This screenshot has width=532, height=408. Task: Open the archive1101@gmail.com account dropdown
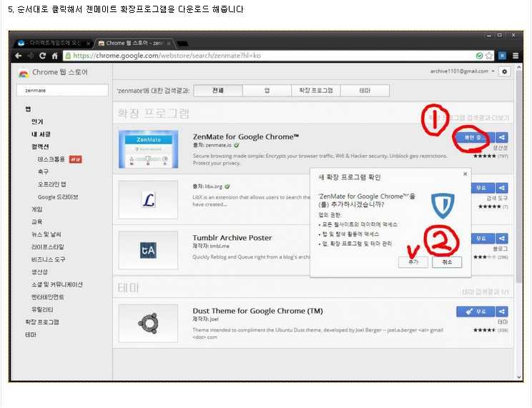(462, 71)
